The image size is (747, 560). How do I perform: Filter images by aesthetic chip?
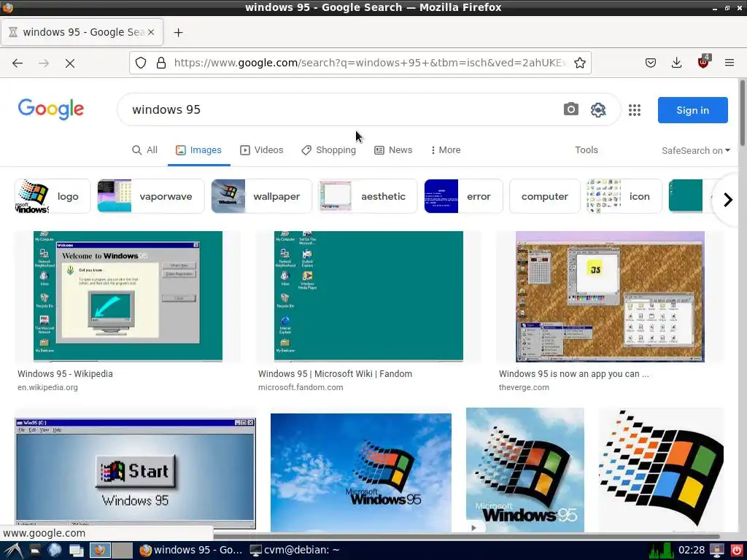click(x=368, y=196)
